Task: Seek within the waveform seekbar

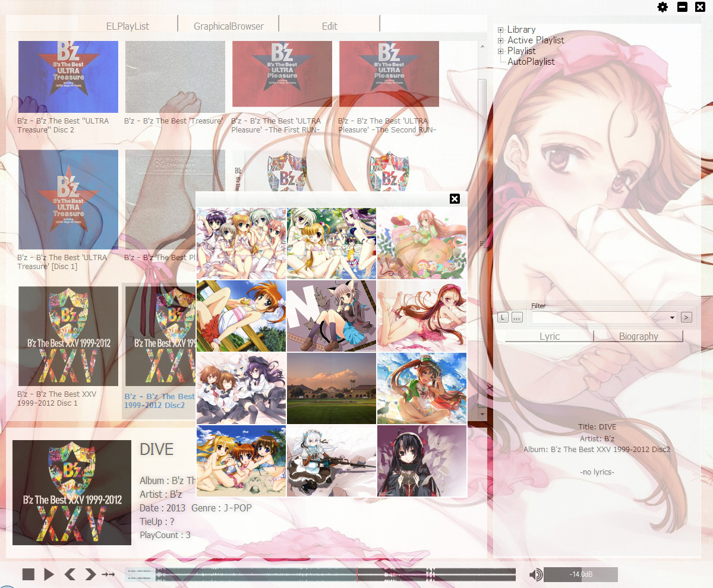Action: click(x=320, y=574)
